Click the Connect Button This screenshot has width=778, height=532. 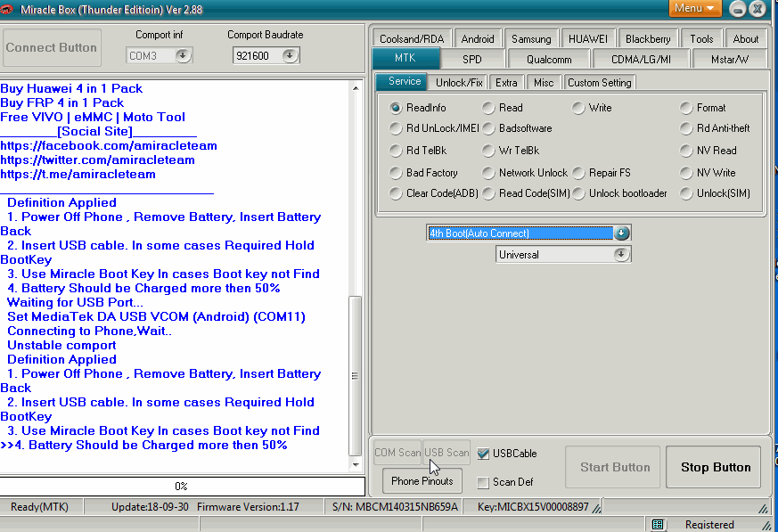[52, 47]
